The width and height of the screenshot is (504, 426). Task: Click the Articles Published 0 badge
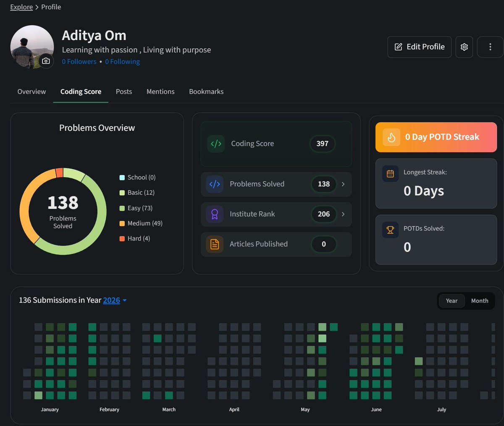324,244
